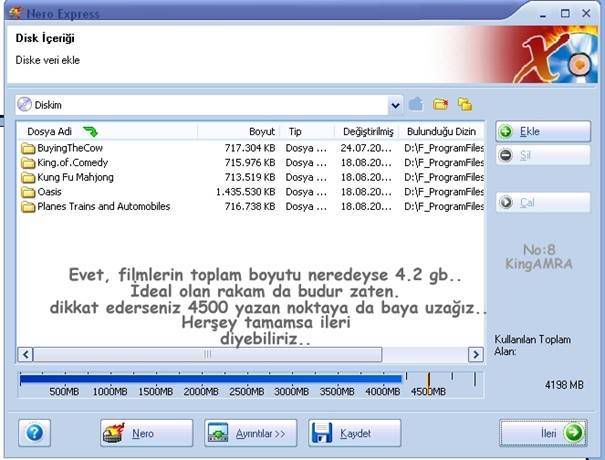Open the Diskim location dropdown
This screenshot has width=605, height=460.
click(395, 105)
